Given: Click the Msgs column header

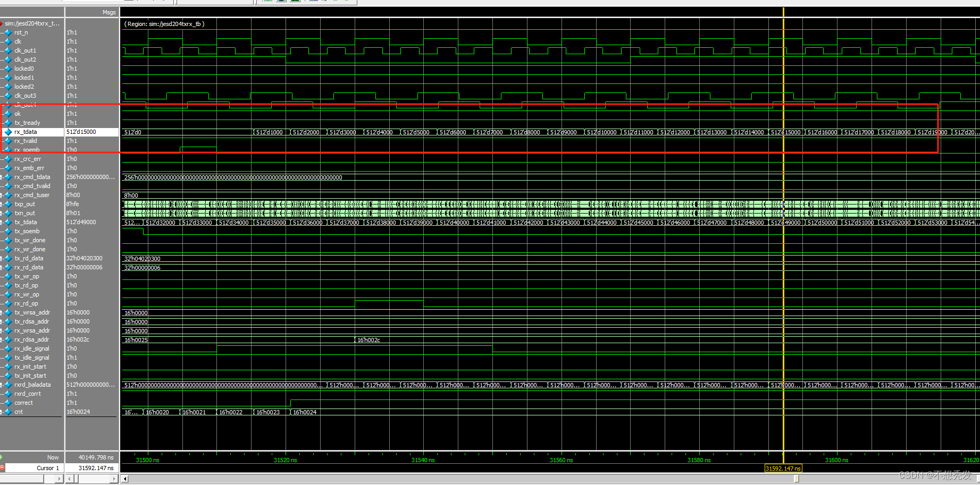Looking at the screenshot, I should [109, 12].
